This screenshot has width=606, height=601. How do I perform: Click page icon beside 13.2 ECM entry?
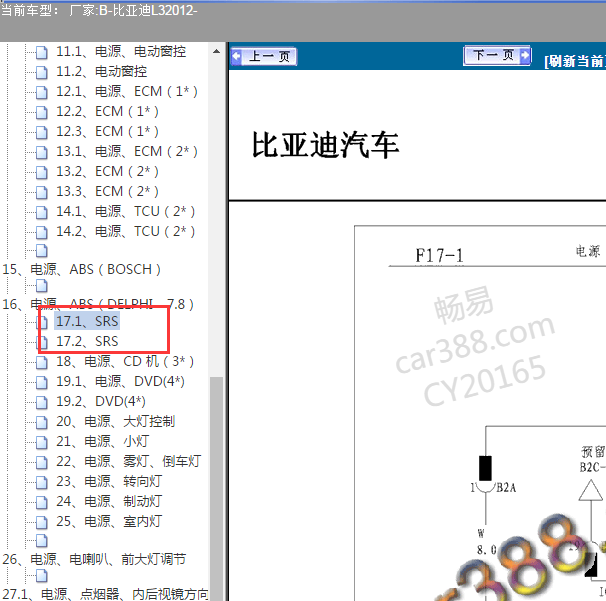point(42,172)
